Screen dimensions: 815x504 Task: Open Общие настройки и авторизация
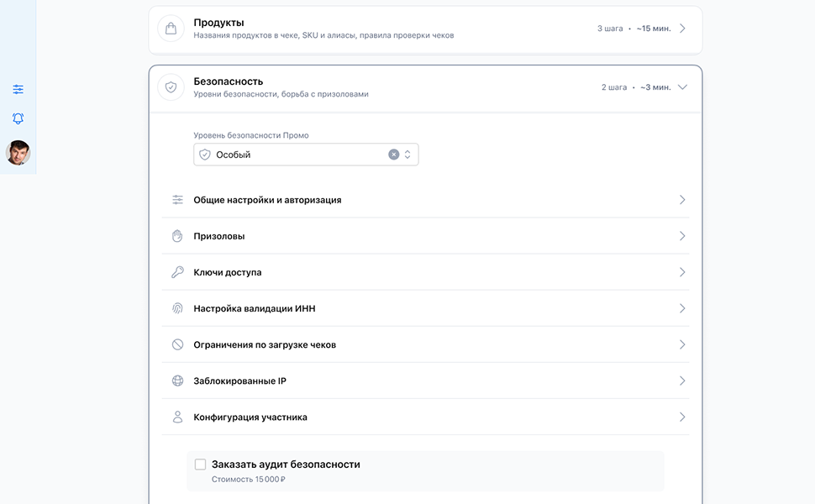426,200
